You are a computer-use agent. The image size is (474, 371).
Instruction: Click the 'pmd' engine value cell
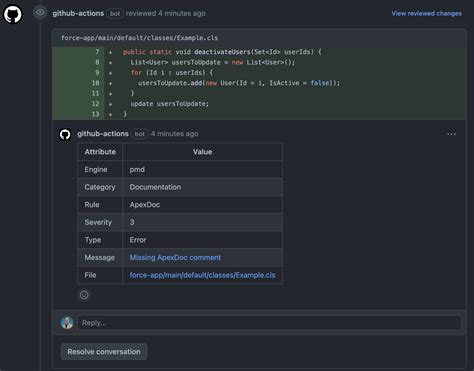[202, 169]
